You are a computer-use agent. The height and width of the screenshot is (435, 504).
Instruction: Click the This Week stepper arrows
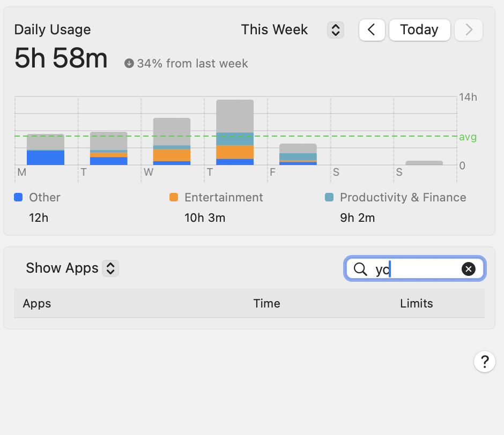point(335,30)
